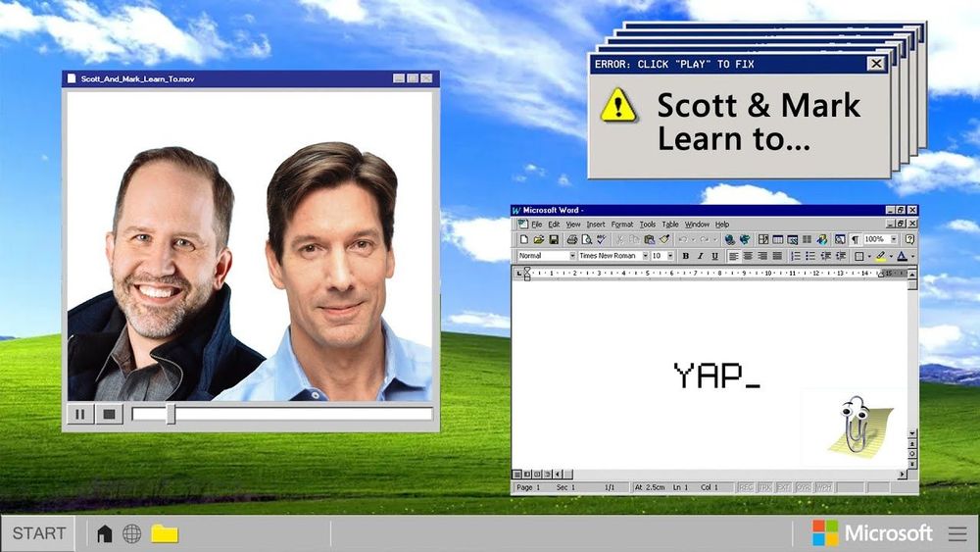Click the Outside Border icon
The image size is (980, 552).
coord(859,256)
